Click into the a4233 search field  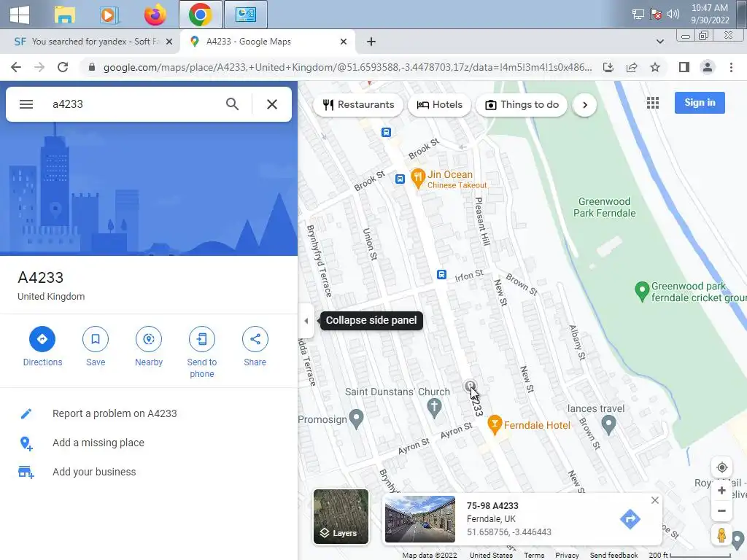133,104
